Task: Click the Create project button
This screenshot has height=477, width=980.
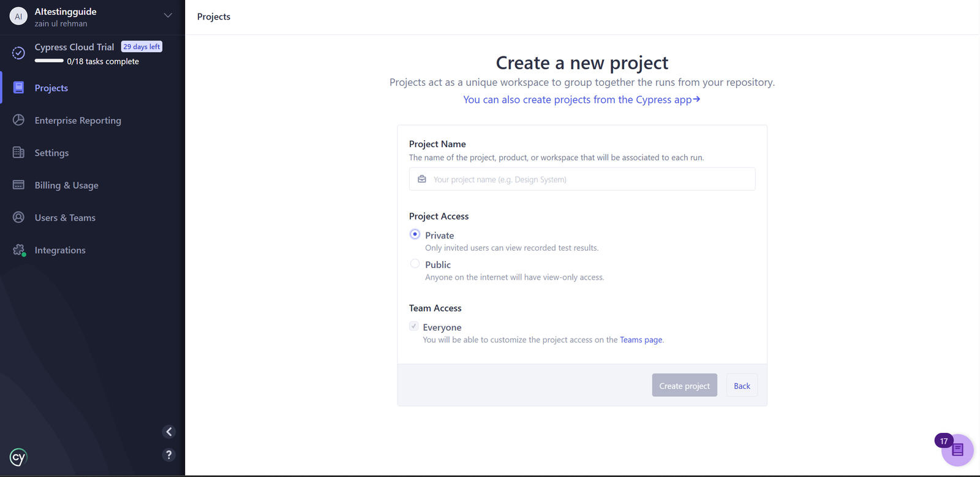Action: coord(684,386)
